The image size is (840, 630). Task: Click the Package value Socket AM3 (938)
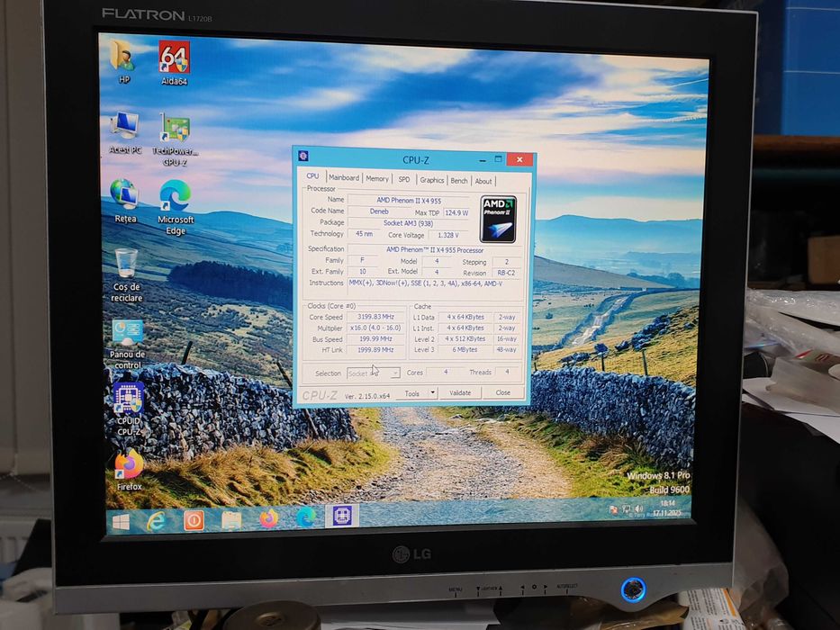(x=408, y=223)
